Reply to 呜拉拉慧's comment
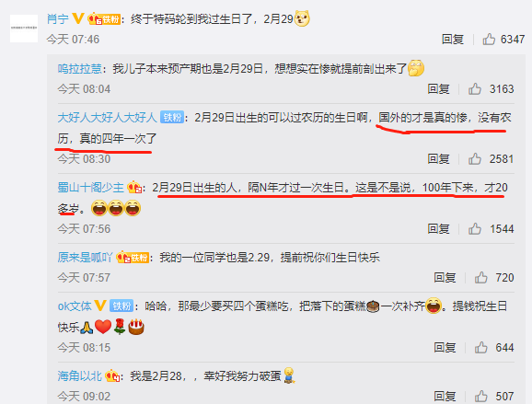This screenshot has width=532, height=404. (x=438, y=89)
